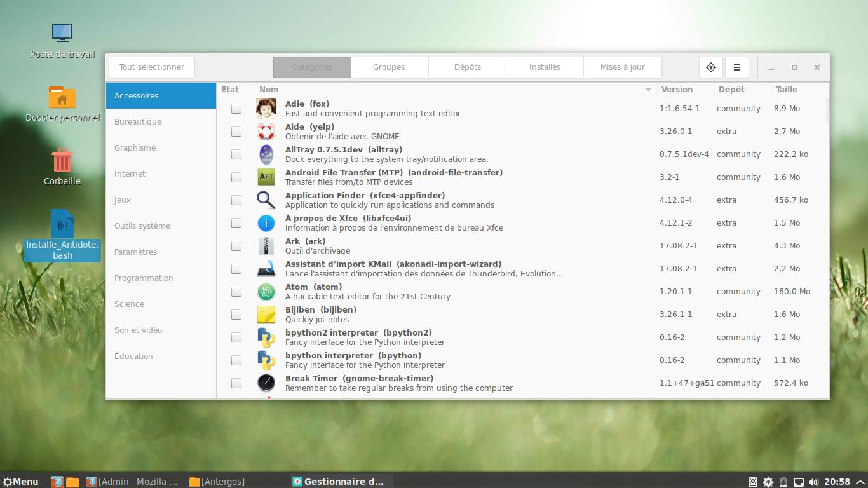Check the box for Aide (yelp)
Image resolution: width=868 pixels, height=488 pixels.
[x=236, y=132]
